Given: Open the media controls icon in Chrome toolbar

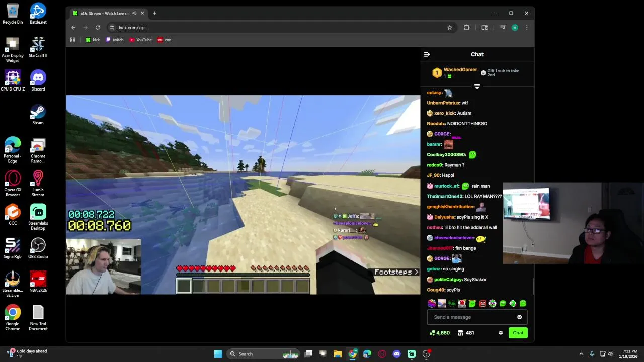Looking at the screenshot, I should coord(502,28).
